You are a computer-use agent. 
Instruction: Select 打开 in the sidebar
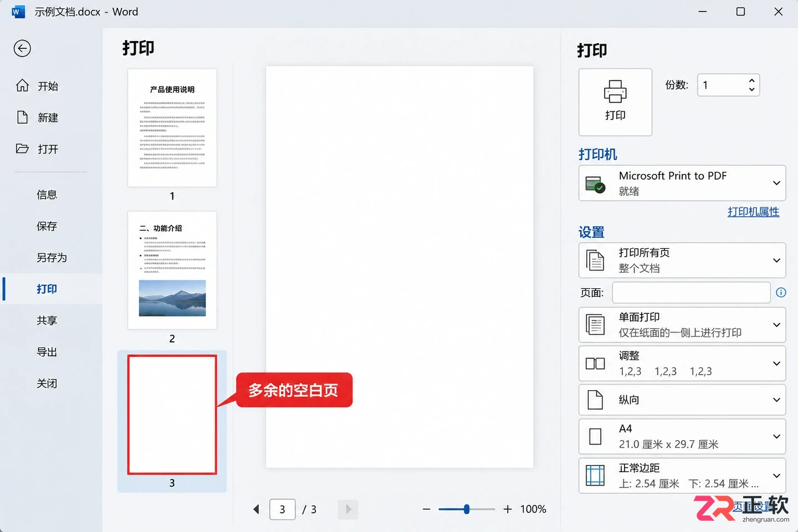(48, 149)
